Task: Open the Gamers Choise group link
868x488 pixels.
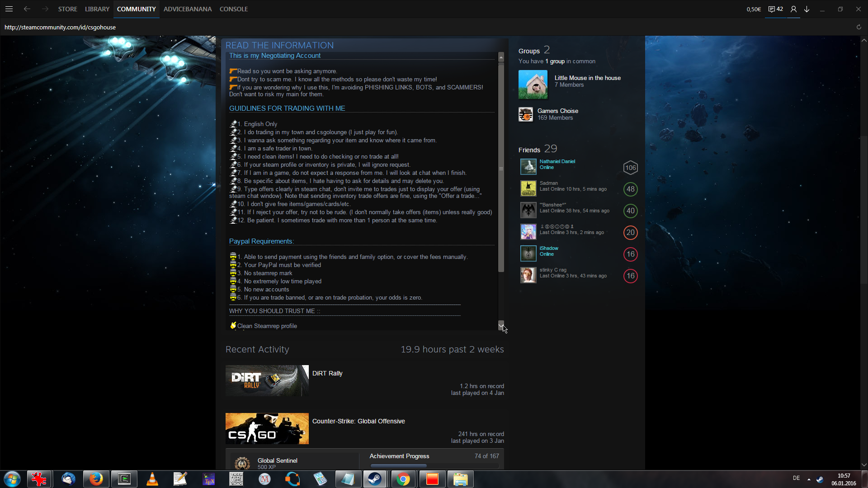Action: 557,111
